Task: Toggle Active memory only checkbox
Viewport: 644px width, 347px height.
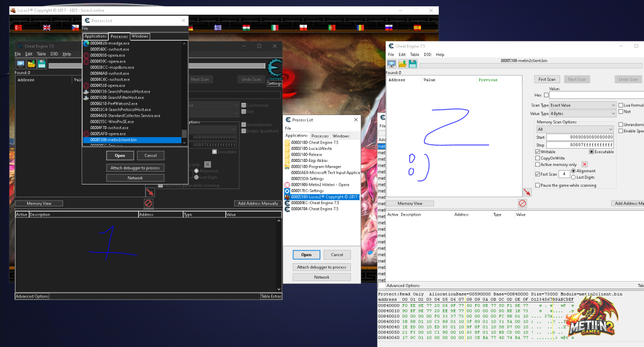Action: (538, 165)
